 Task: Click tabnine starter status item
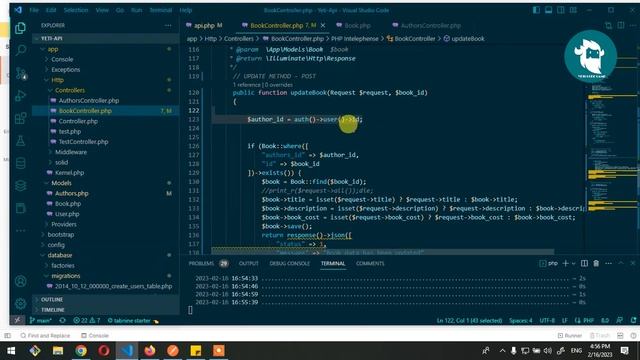133,321
